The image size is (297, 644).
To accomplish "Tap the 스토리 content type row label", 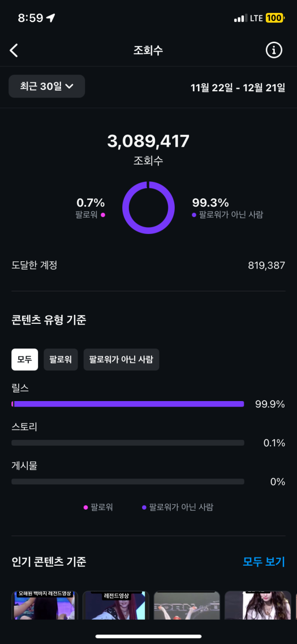I will click(x=24, y=427).
